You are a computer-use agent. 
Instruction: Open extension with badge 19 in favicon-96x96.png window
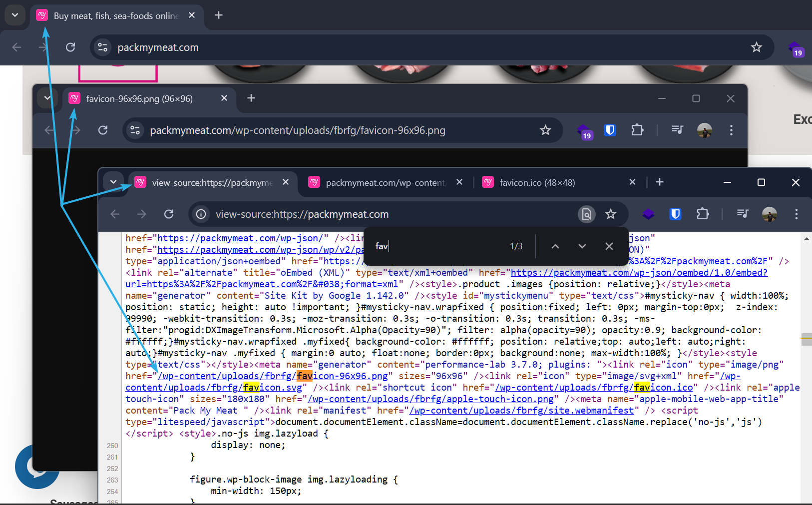click(584, 131)
